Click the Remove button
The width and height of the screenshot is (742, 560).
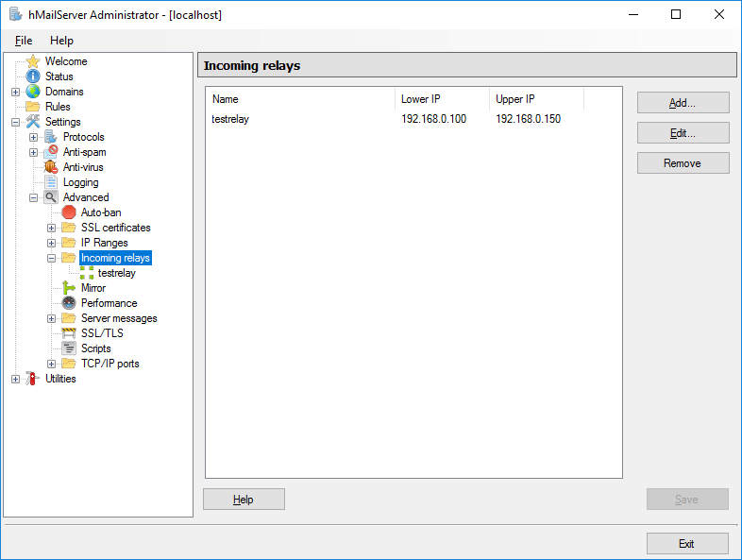pyautogui.click(x=683, y=163)
